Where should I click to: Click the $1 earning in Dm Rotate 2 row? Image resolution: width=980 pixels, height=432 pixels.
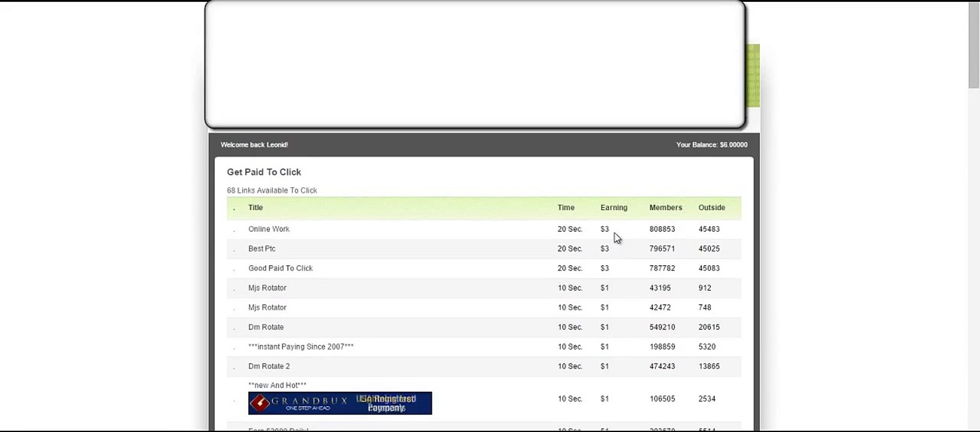coord(605,366)
